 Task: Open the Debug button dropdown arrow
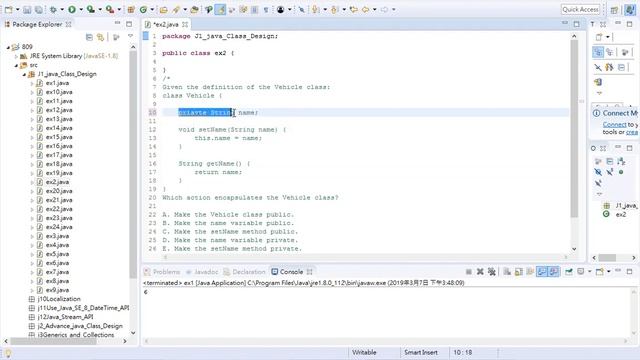click(x=62, y=9)
